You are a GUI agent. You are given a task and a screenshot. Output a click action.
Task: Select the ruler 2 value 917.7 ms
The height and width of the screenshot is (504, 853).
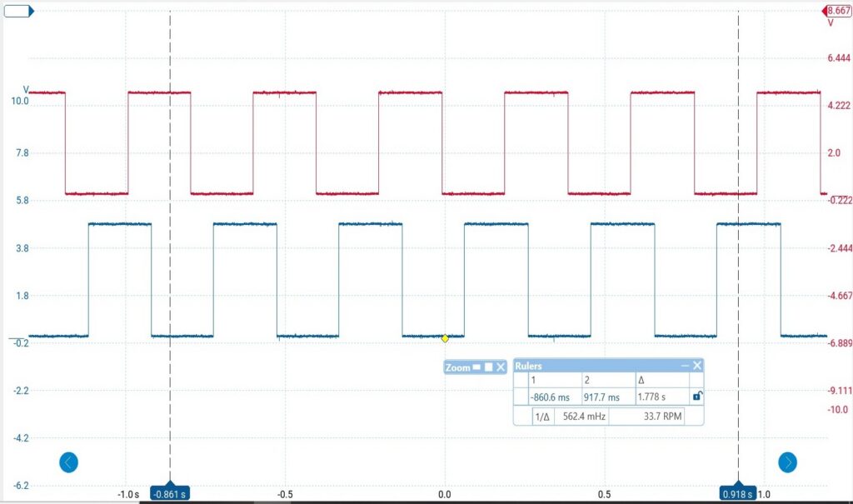(x=601, y=397)
